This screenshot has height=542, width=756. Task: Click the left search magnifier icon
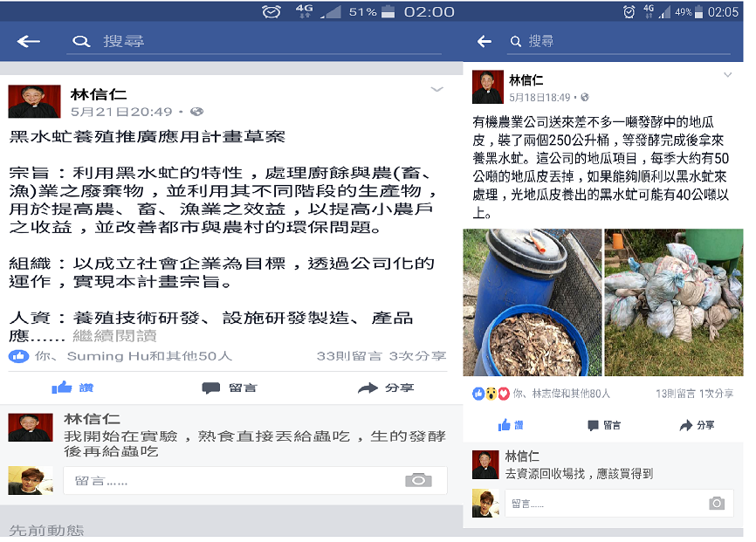[x=81, y=42]
